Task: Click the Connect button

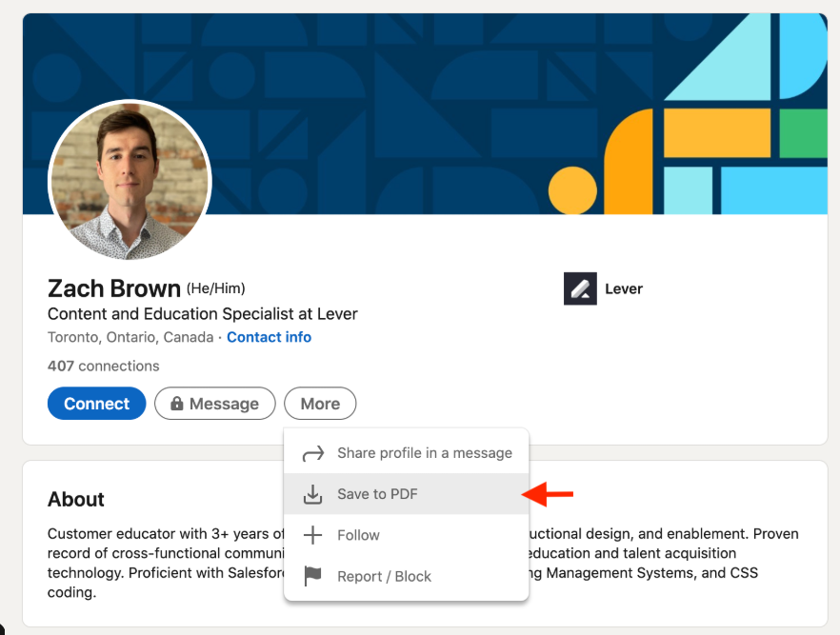Action: [96, 404]
